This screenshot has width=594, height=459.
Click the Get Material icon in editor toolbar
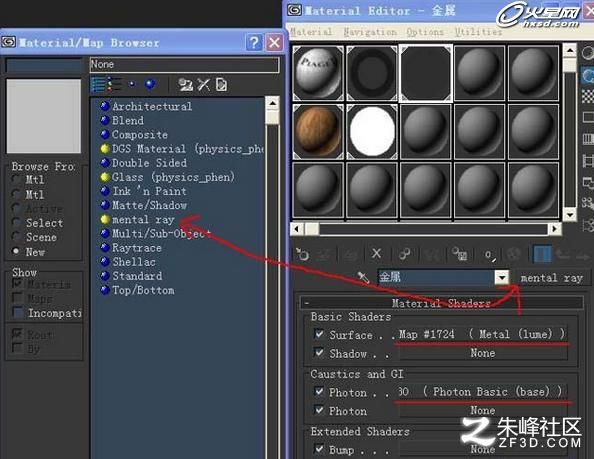[x=302, y=254]
